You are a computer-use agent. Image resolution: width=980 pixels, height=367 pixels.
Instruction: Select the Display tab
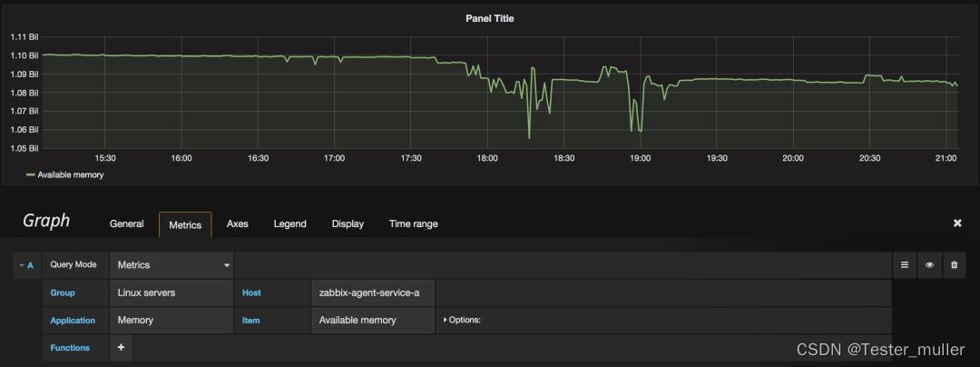point(348,223)
